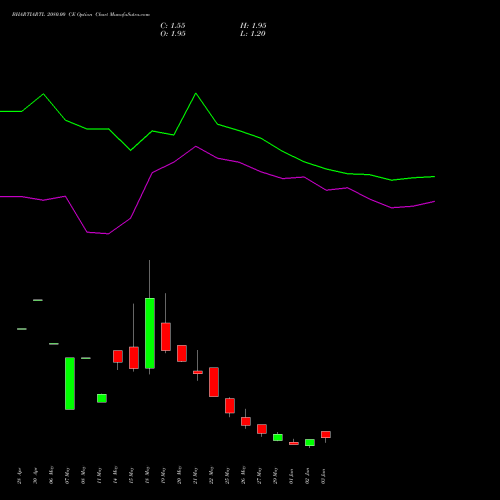The image size is (500, 500).
Task: Select the thin red candle for 01 Jun
Action: click(294, 443)
